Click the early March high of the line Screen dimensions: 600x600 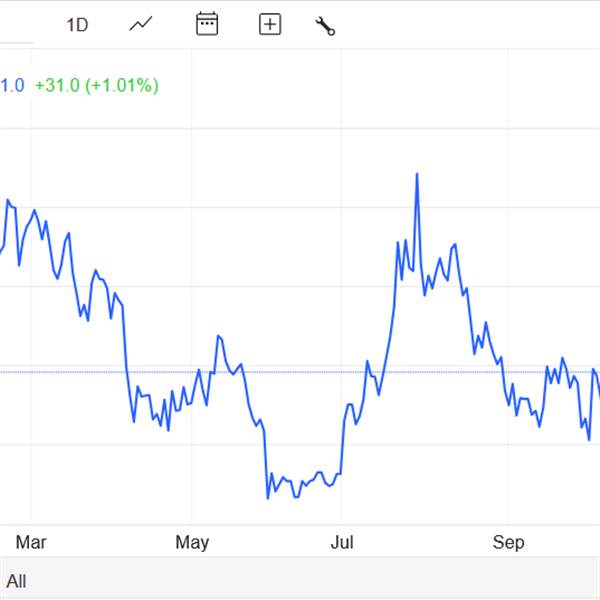pos(8,201)
